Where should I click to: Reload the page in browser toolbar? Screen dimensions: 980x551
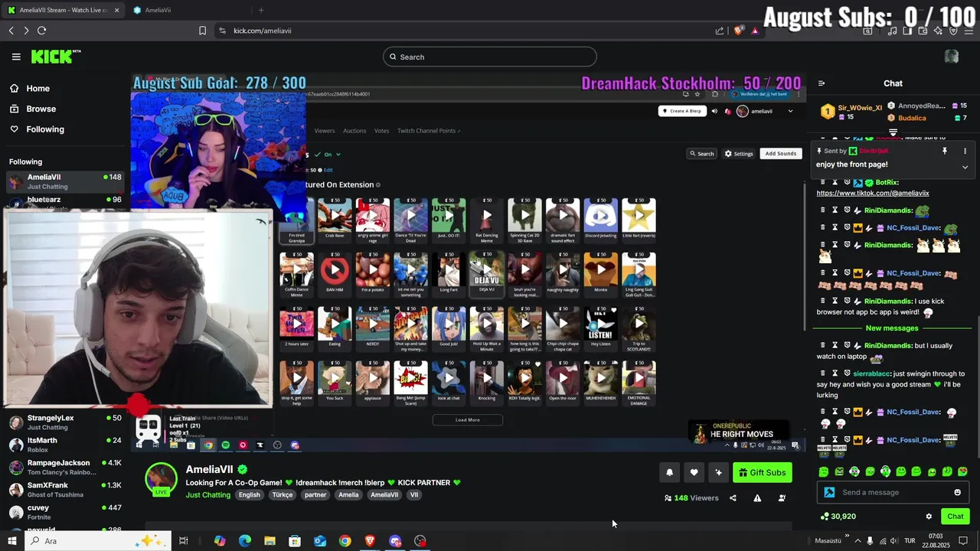coord(41,31)
